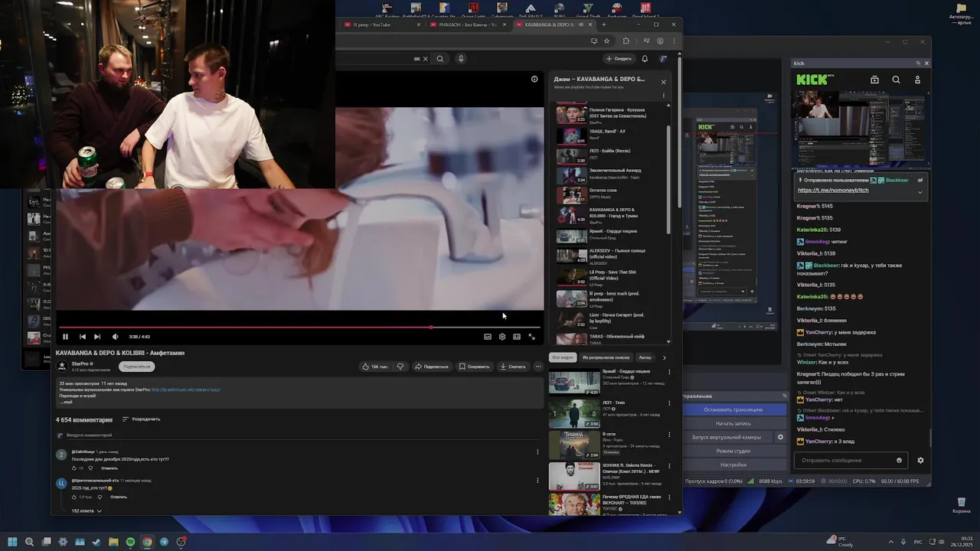980x551 pixels.
Task: Open the lp.advmusic.net quiz link
Action: pos(186,390)
